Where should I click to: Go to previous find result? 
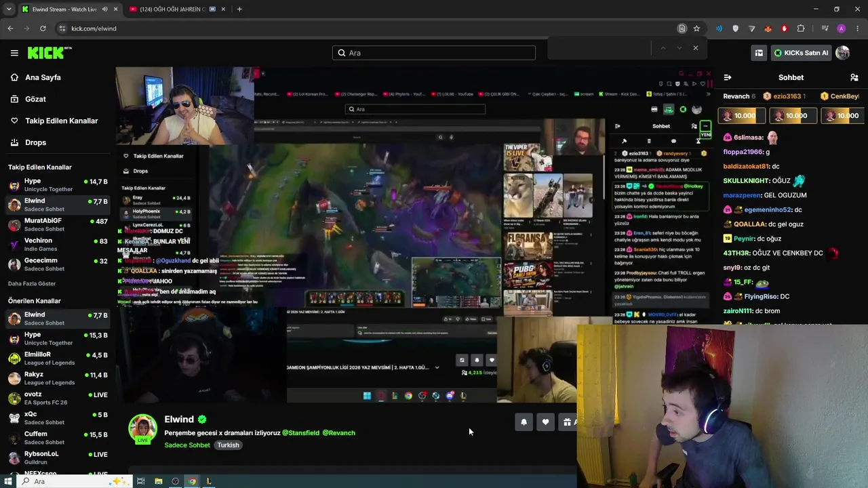click(663, 48)
